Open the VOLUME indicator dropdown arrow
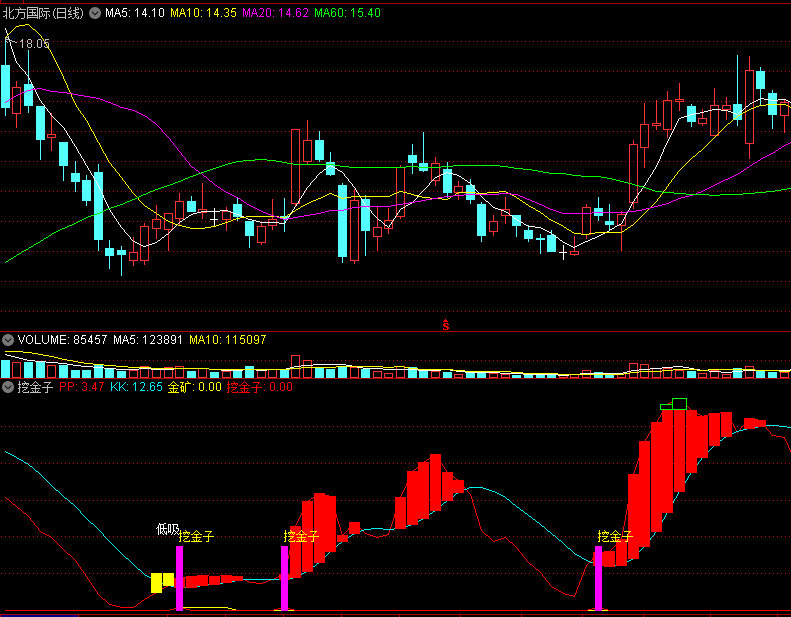 click(x=8, y=340)
